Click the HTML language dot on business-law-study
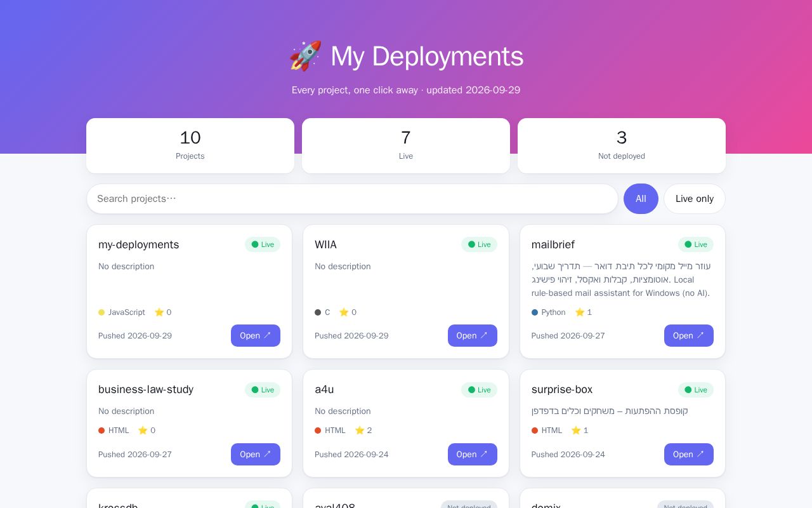The width and height of the screenshot is (812, 508). pyautogui.click(x=101, y=431)
